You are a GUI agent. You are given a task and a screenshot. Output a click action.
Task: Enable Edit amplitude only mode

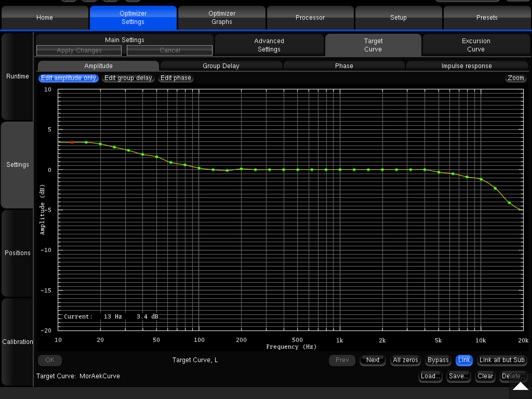(x=68, y=78)
